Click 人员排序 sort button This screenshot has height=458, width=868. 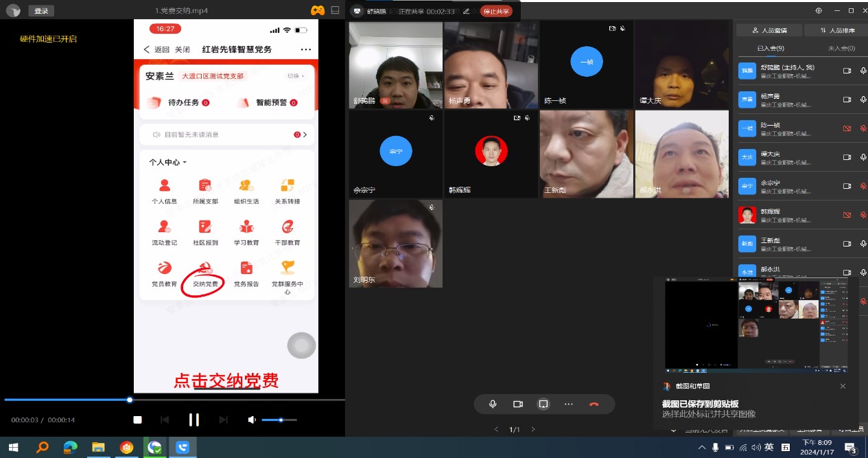click(x=836, y=30)
